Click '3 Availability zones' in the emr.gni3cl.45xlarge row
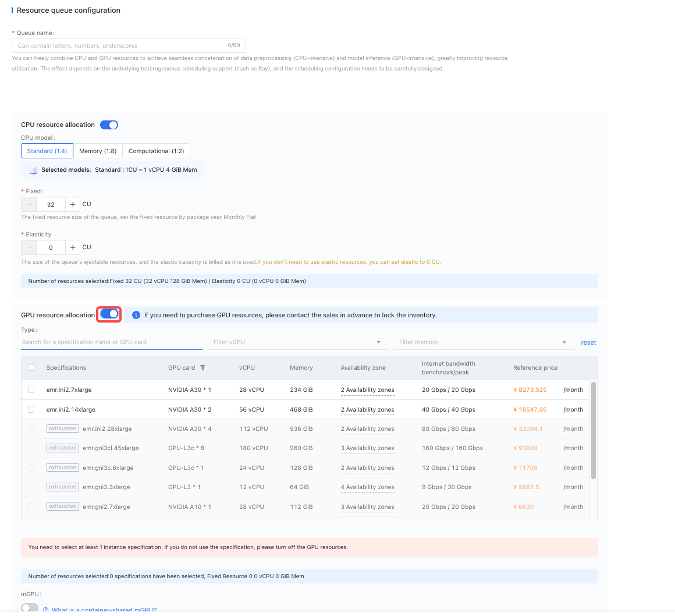The height and width of the screenshot is (616, 675). (368, 448)
